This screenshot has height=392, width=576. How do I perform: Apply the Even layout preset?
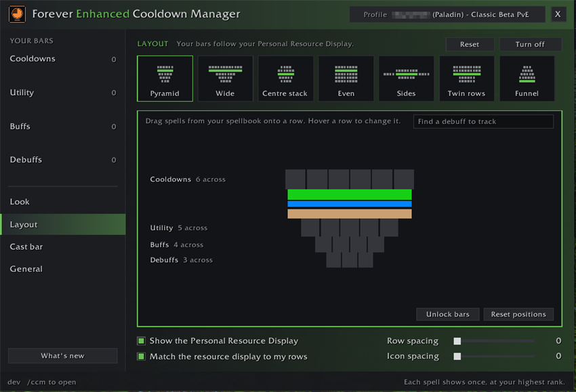point(346,79)
